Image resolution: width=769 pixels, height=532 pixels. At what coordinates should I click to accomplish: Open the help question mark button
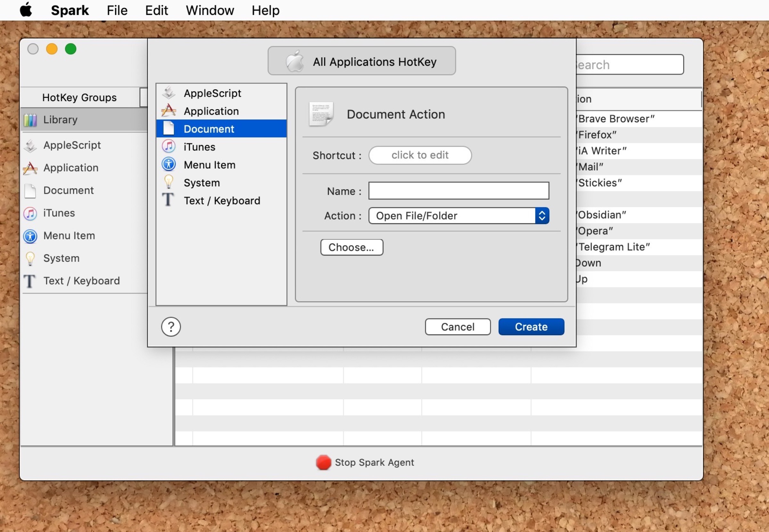pyautogui.click(x=171, y=327)
